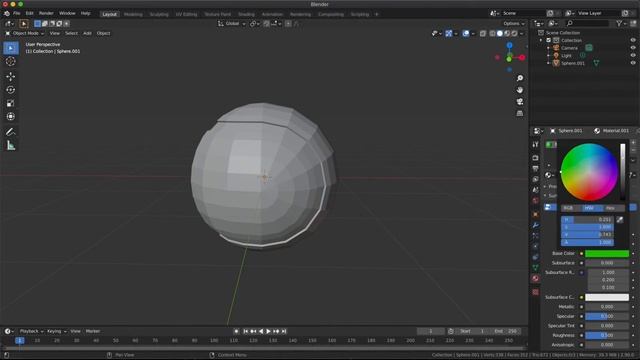Switch perspective/orthographic grid icon

[x=520, y=113]
